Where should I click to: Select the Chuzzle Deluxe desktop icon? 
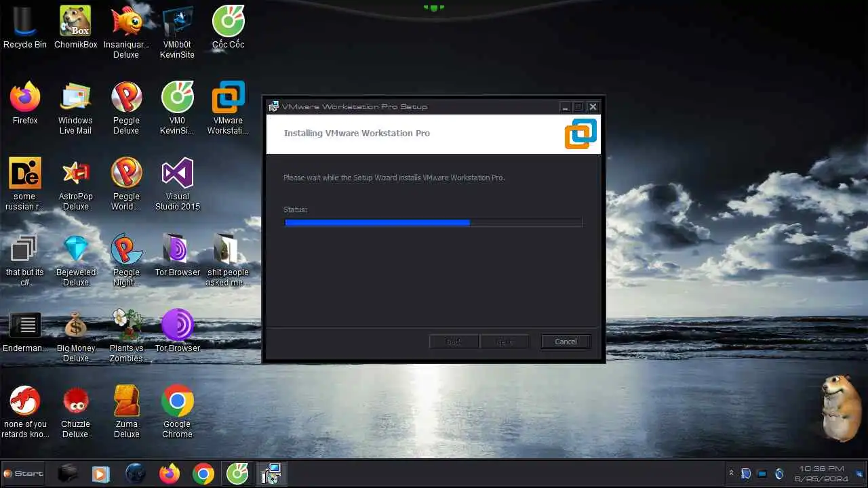pos(75,412)
